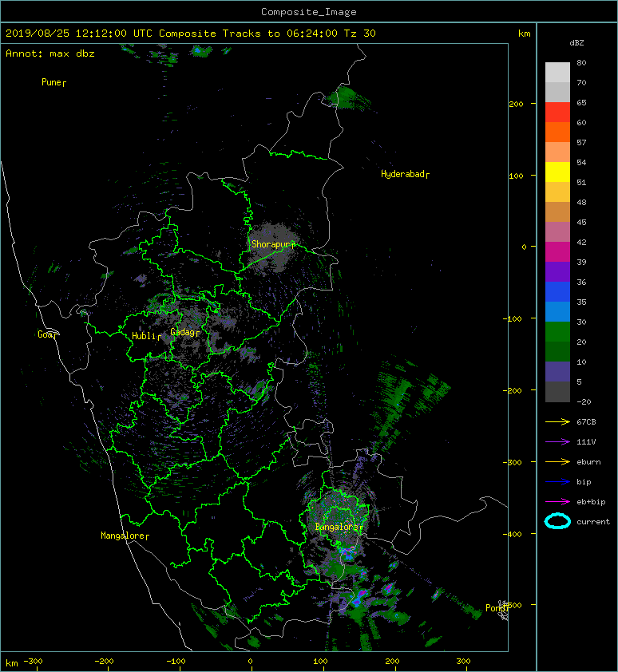The width and height of the screenshot is (618, 672).
Task: Click the brown-orange 45-48 dBZ swatch
Action: click(557, 211)
